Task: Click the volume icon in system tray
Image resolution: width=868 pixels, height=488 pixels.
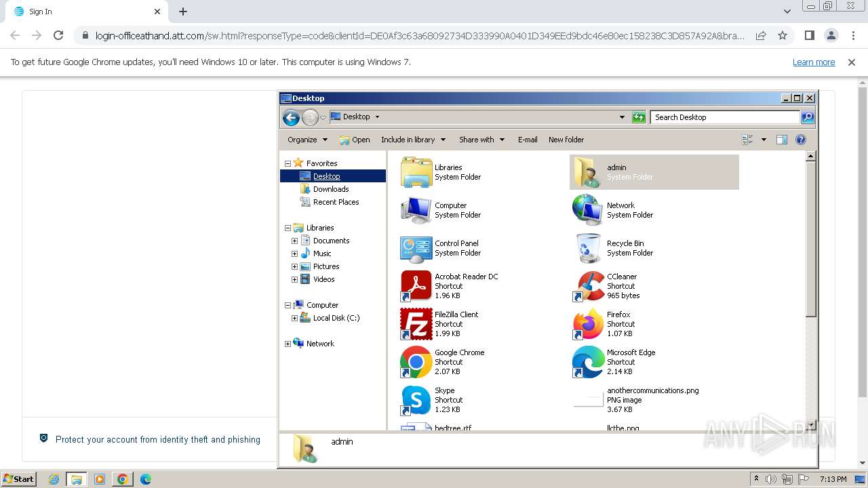Action: 771,479
